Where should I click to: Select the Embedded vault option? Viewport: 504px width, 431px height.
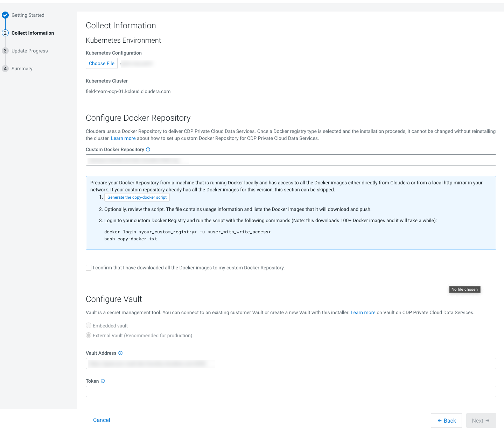[x=89, y=325]
